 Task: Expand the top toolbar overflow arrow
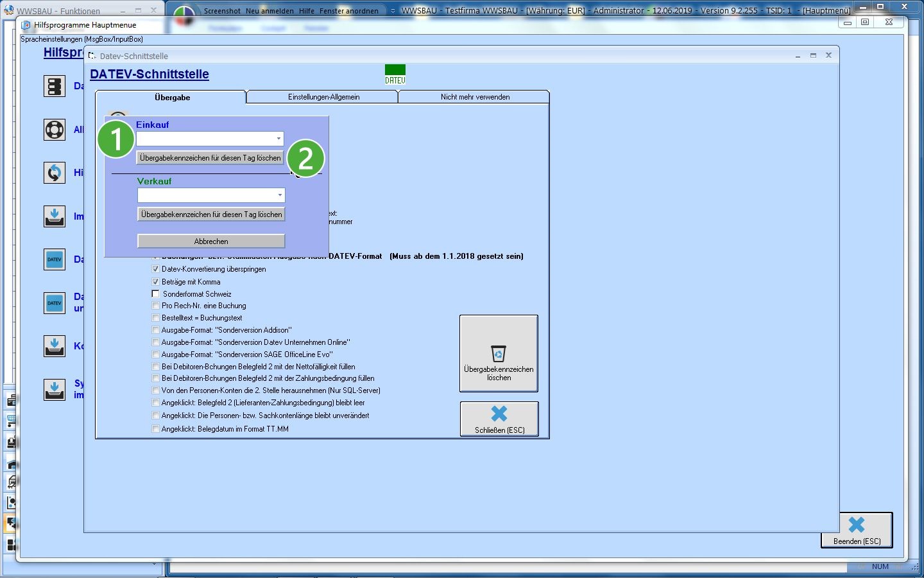pyautogui.click(x=393, y=11)
